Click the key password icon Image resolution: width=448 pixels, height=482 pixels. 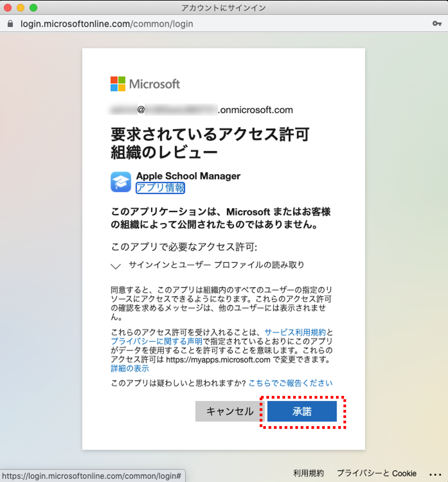click(437, 24)
